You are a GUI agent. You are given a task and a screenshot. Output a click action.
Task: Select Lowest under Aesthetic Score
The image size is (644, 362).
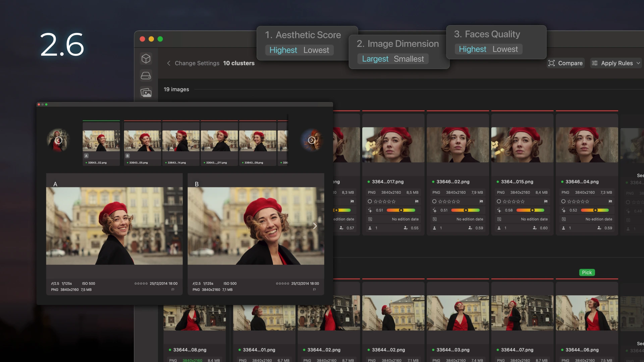tap(316, 50)
